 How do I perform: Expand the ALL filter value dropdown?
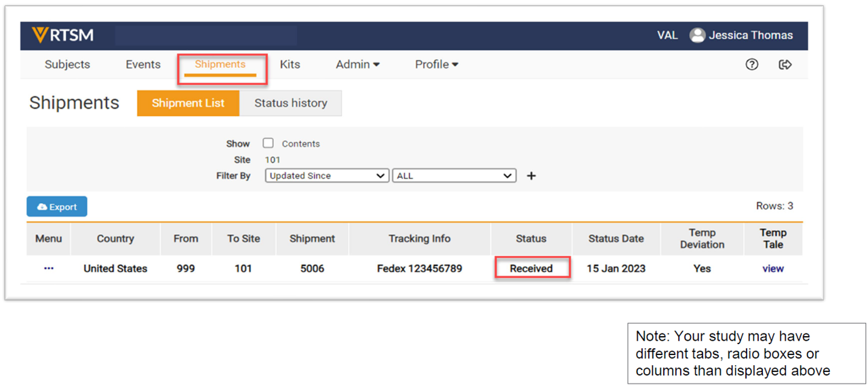click(x=454, y=176)
